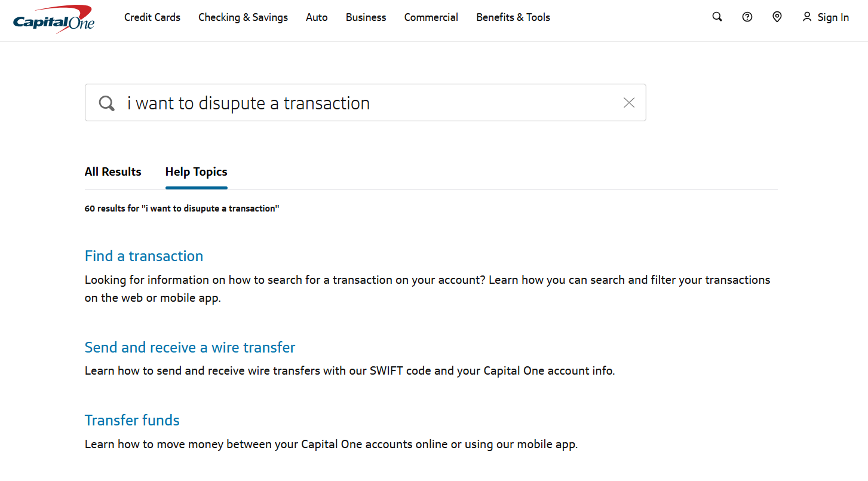Click the move money between accounts description
This screenshot has width=868, height=481.
(332, 445)
